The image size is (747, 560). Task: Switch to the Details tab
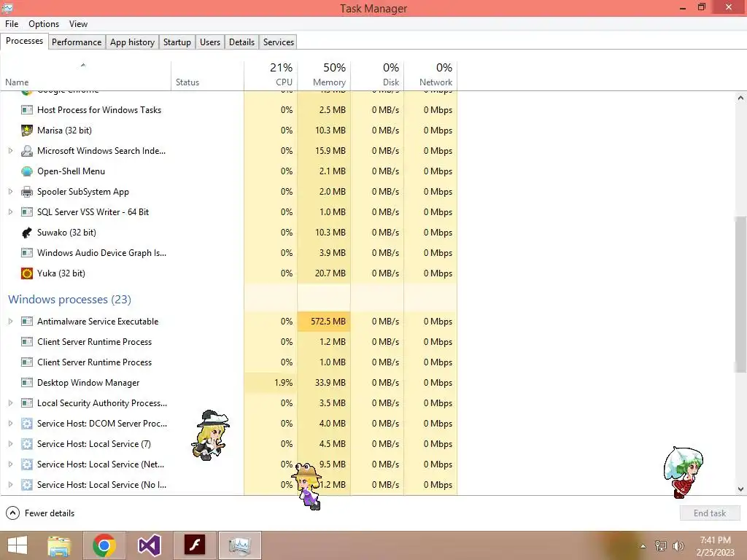click(241, 42)
